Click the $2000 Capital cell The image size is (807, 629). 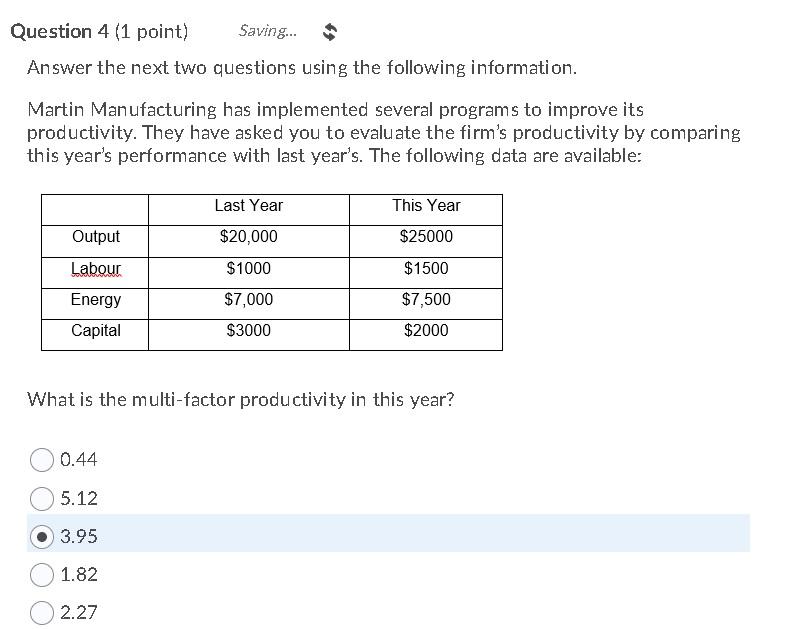[425, 331]
